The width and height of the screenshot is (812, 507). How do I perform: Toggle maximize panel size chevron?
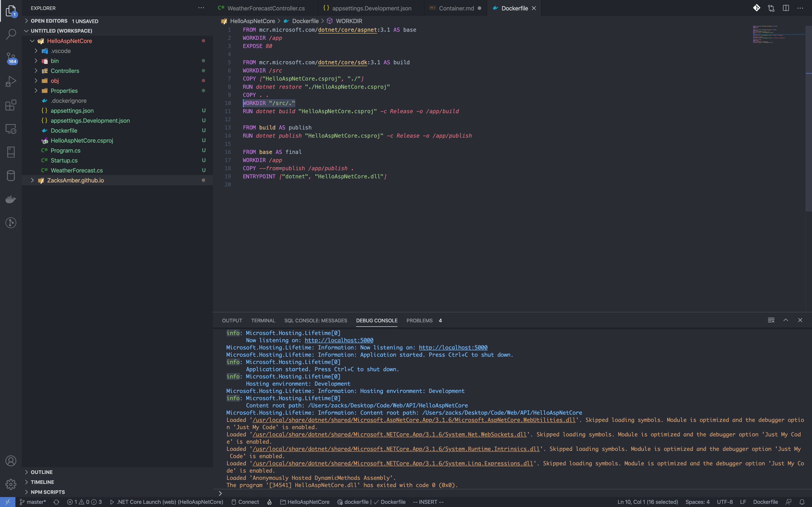point(785,320)
